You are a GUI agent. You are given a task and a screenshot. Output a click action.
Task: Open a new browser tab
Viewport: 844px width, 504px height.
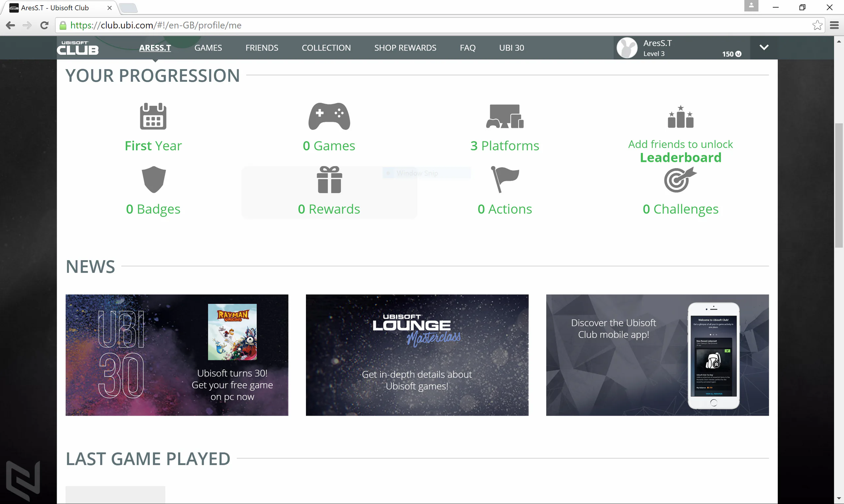point(129,8)
